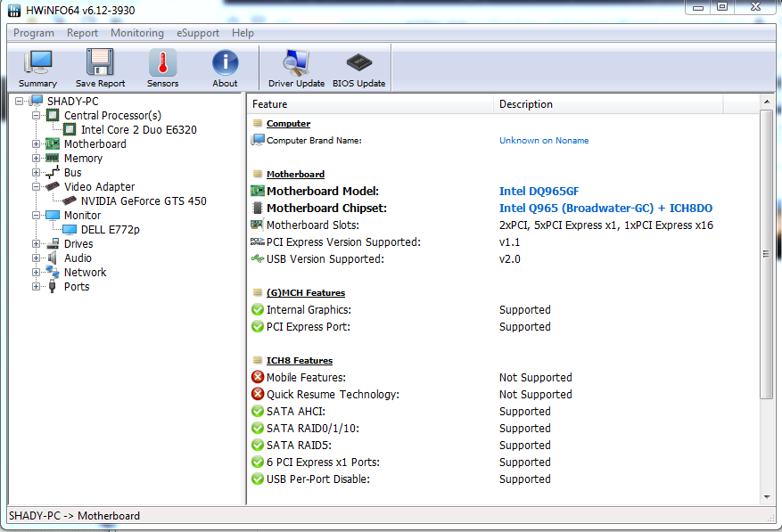This screenshot has width=782, height=532.
Task: Select the 'PCI Express Port:' feature row
Action: coord(504,326)
